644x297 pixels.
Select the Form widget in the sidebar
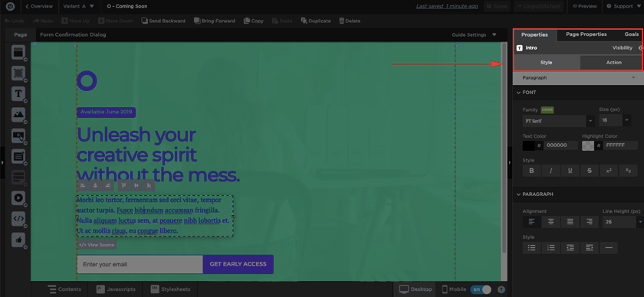[x=18, y=156]
